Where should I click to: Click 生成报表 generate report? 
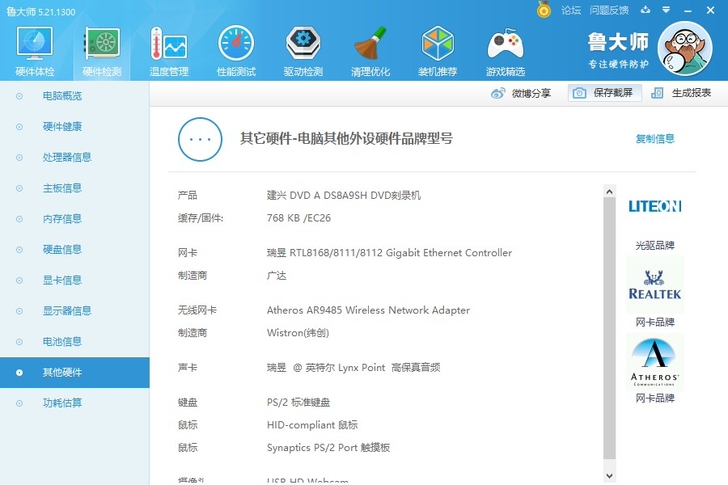(x=681, y=93)
